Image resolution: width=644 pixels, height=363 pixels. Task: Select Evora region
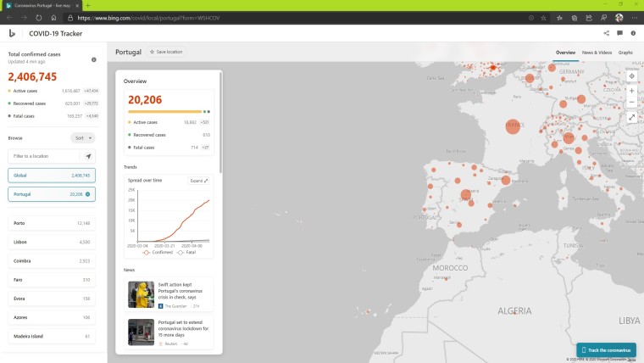(52, 299)
